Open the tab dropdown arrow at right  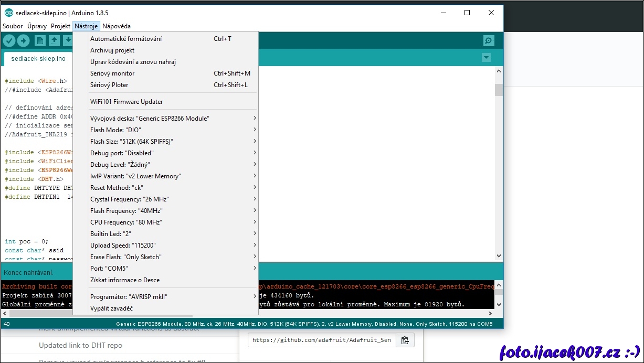click(487, 58)
